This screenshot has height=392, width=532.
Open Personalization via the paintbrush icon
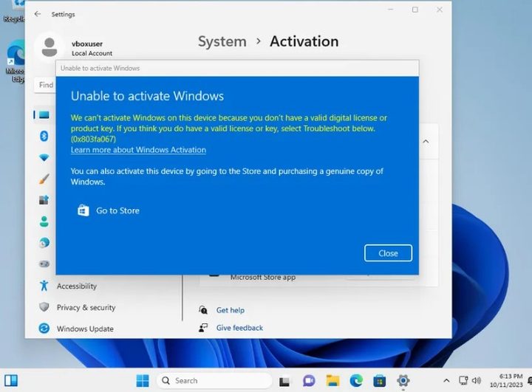tap(44, 179)
